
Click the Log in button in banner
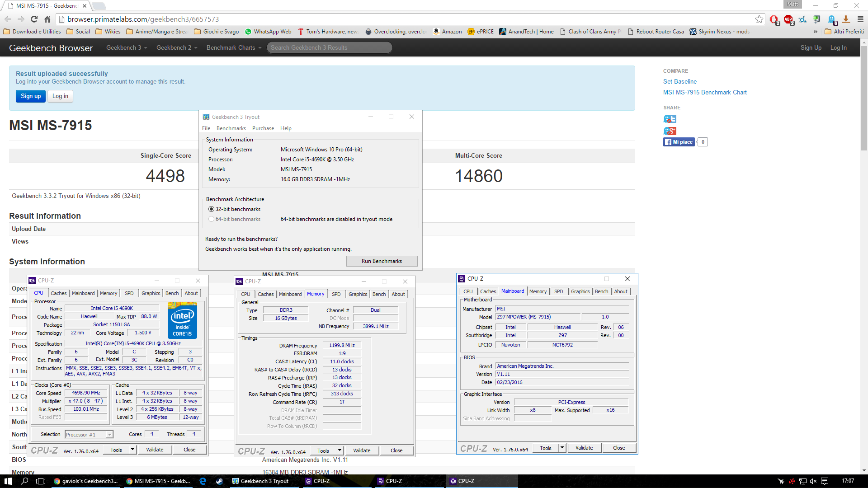[x=60, y=96]
